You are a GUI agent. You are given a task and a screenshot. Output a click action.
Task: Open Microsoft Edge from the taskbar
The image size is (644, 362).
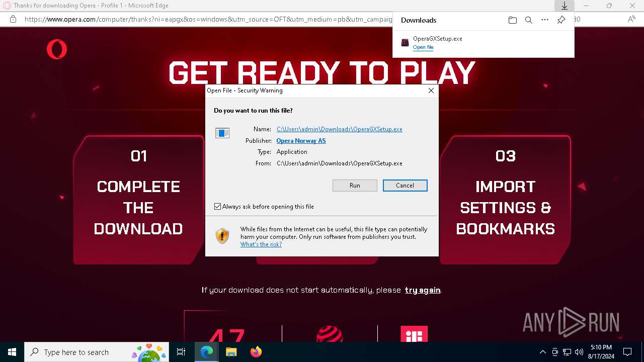[207, 352]
